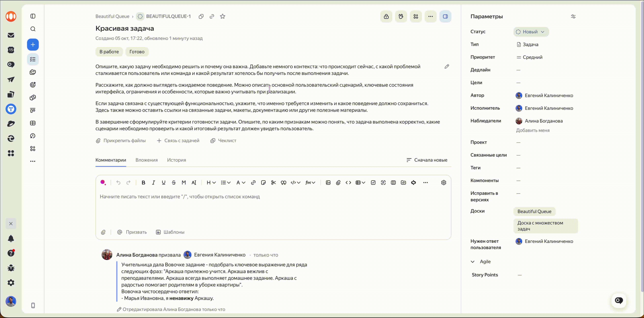Insert a link in the comment
This screenshot has height=318, width=644.
coord(253,183)
